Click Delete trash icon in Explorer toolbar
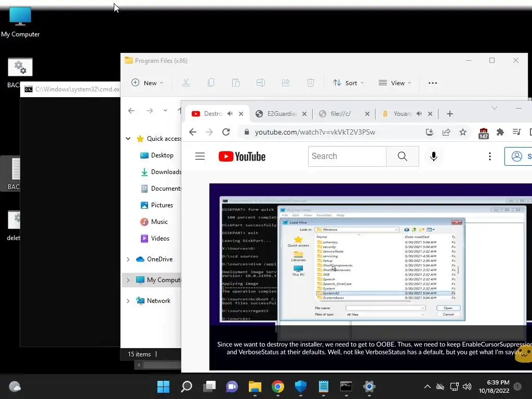Image resolution: width=532 pixels, height=399 pixels. tap(311, 83)
